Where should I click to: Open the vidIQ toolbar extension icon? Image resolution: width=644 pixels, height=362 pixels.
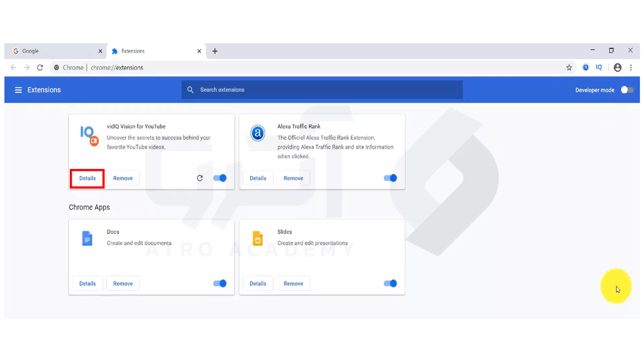(x=599, y=67)
